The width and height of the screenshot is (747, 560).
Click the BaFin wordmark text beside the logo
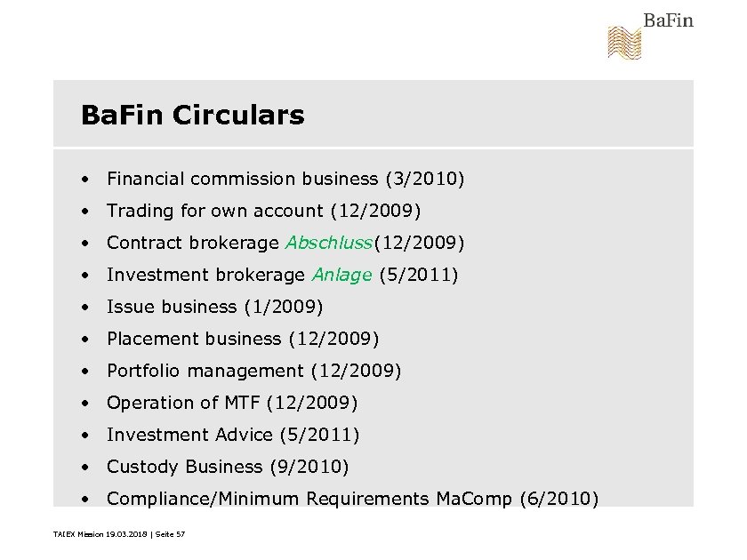click(668, 20)
